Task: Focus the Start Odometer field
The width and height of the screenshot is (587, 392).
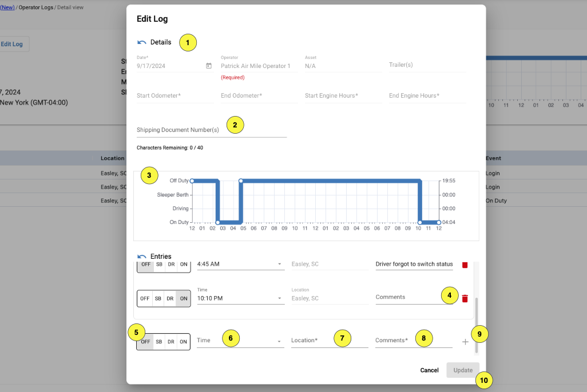Action: (175, 96)
